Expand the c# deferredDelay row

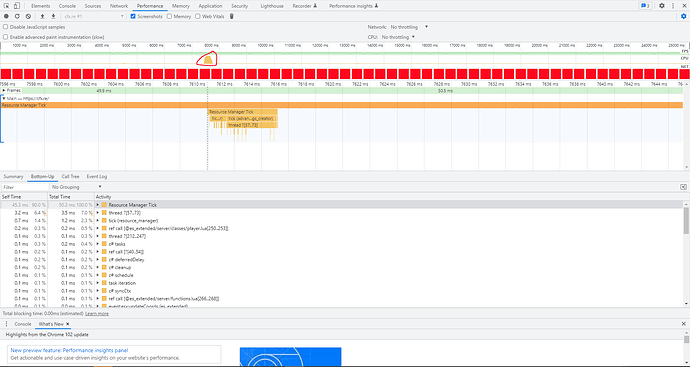(x=98, y=260)
